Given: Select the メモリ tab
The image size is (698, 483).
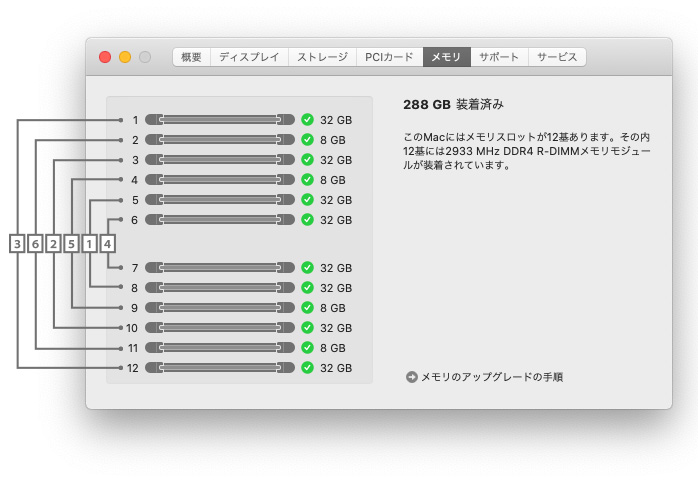Looking at the screenshot, I should pyautogui.click(x=446, y=57).
